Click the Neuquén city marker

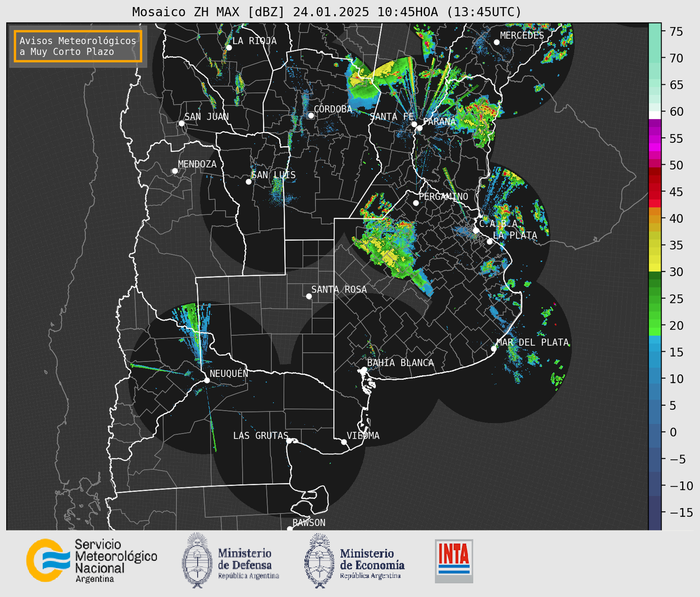(207, 380)
